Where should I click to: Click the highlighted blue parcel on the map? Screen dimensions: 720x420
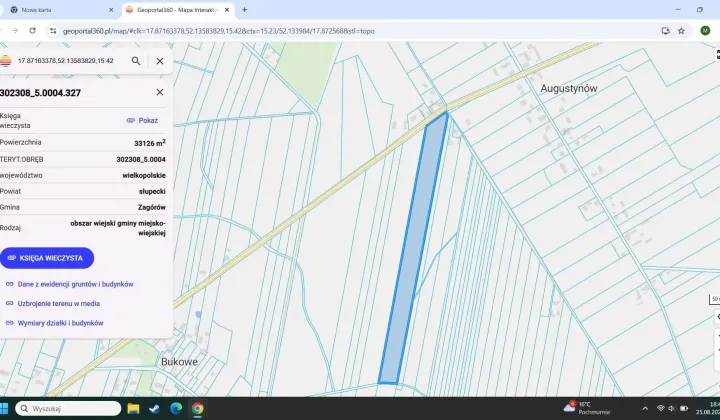(414, 248)
